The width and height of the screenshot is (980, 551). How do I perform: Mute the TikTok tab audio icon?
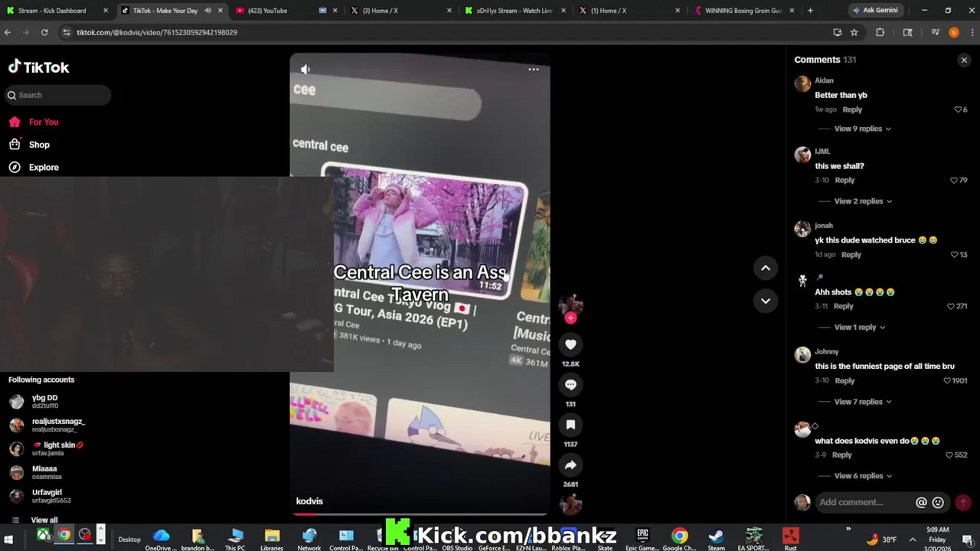pyautogui.click(x=207, y=11)
